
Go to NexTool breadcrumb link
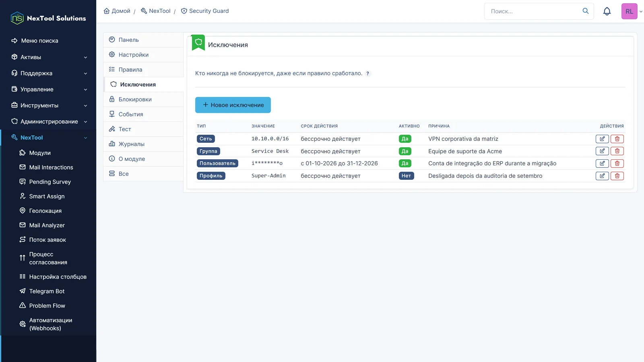[156, 11]
